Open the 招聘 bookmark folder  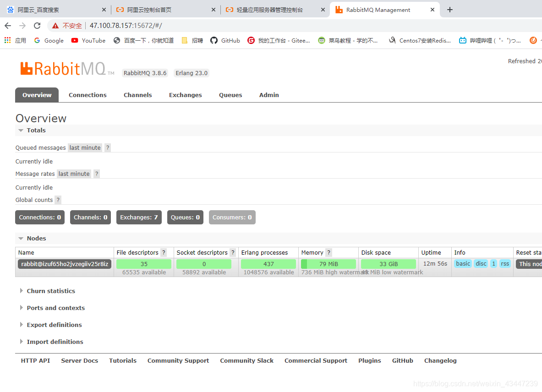click(x=192, y=40)
